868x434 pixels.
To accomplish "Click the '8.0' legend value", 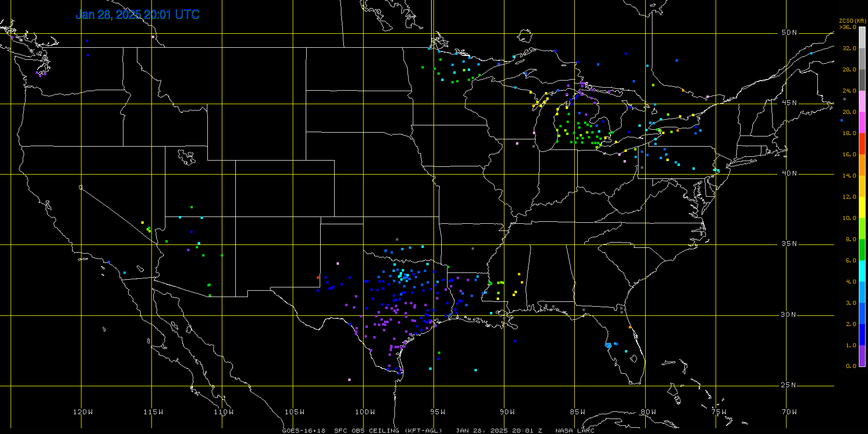I will click(x=851, y=239).
